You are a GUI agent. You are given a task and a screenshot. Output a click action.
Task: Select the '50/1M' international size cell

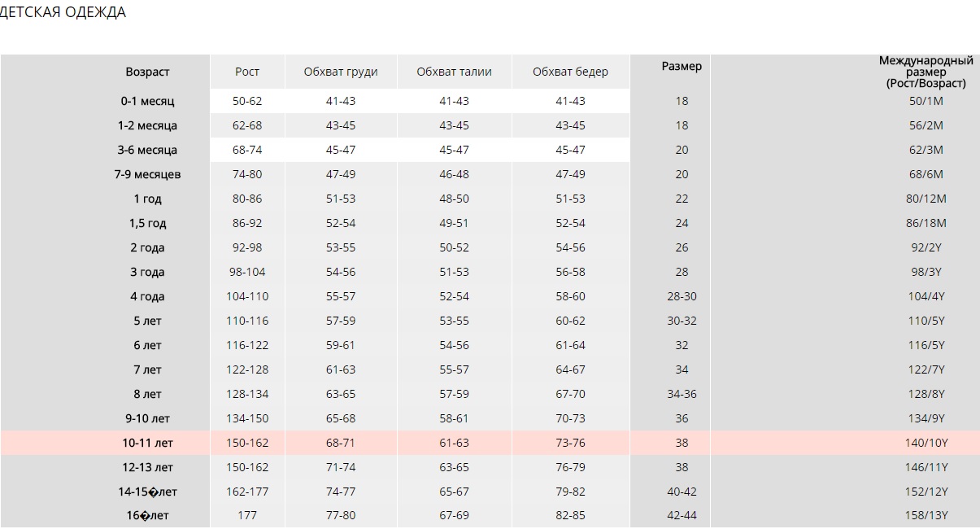[926, 101]
